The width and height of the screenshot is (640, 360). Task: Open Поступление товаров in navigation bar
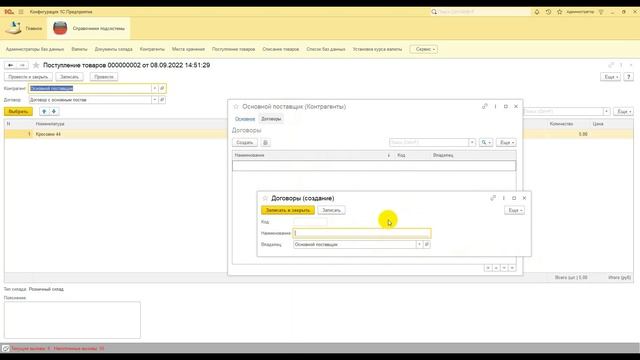click(233, 49)
